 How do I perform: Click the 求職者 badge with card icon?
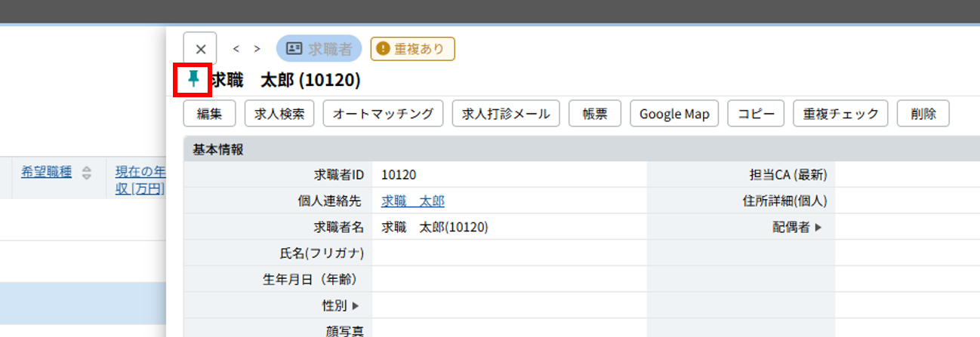[319, 49]
